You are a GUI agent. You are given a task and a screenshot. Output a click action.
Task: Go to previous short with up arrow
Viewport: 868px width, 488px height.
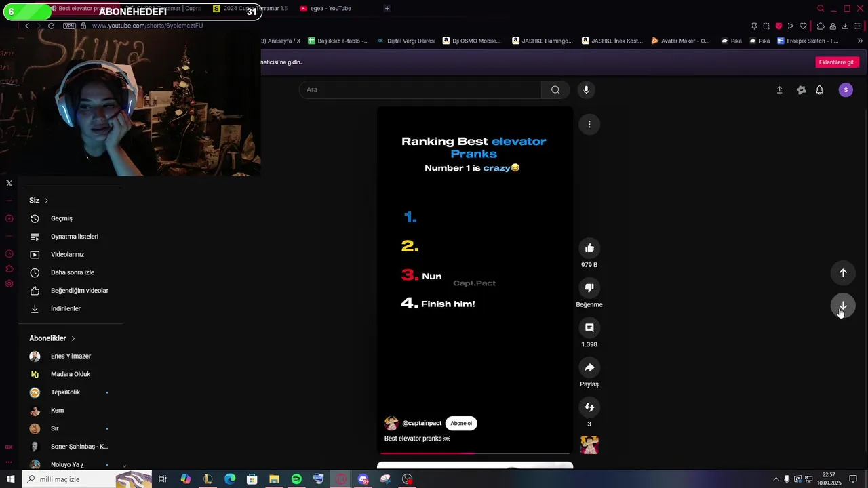point(843,272)
